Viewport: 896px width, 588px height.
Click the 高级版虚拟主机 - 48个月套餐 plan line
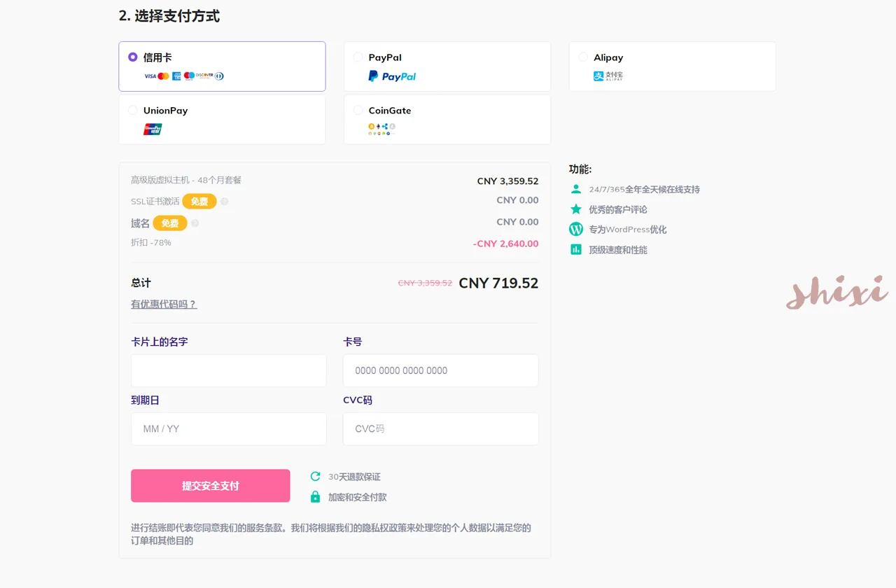tap(186, 180)
